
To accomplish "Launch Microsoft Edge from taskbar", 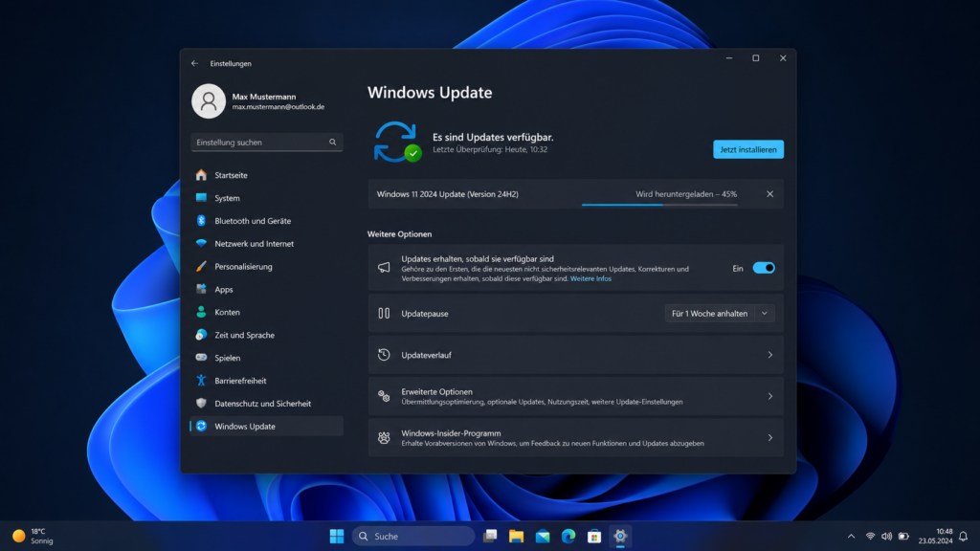I will click(x=568, y=536).
